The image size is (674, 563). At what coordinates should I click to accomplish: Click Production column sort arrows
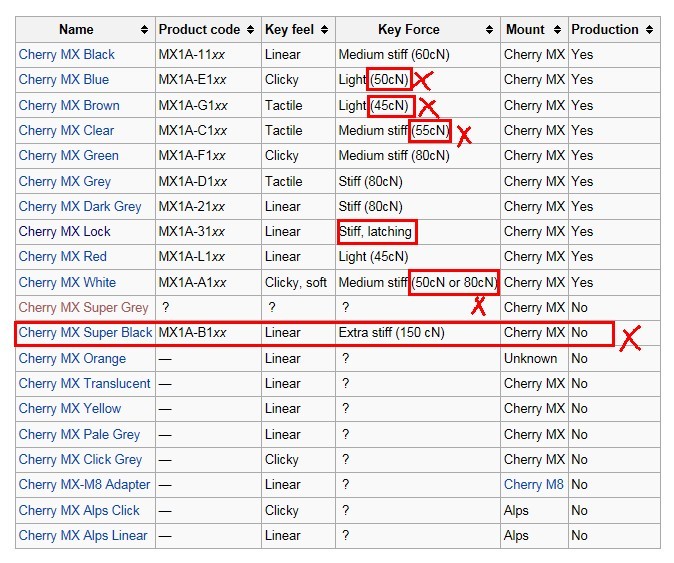click(650, 30)
